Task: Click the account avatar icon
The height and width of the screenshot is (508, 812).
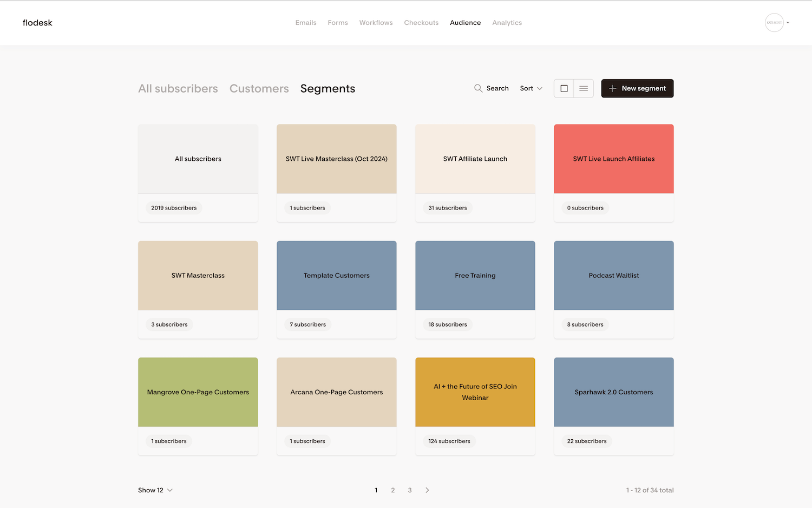Action: point(774,23)
